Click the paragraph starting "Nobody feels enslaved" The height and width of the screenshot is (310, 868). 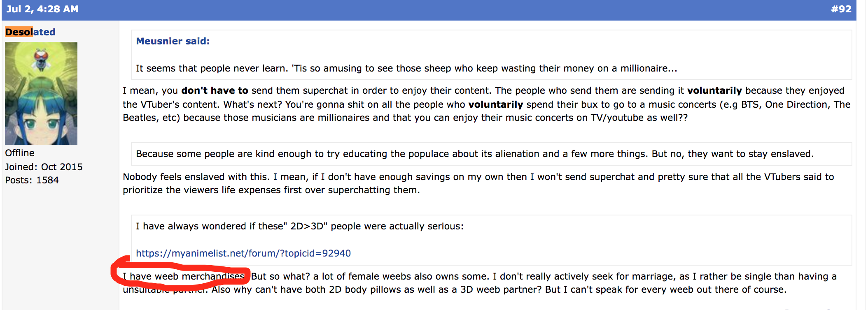coord(478,183)
